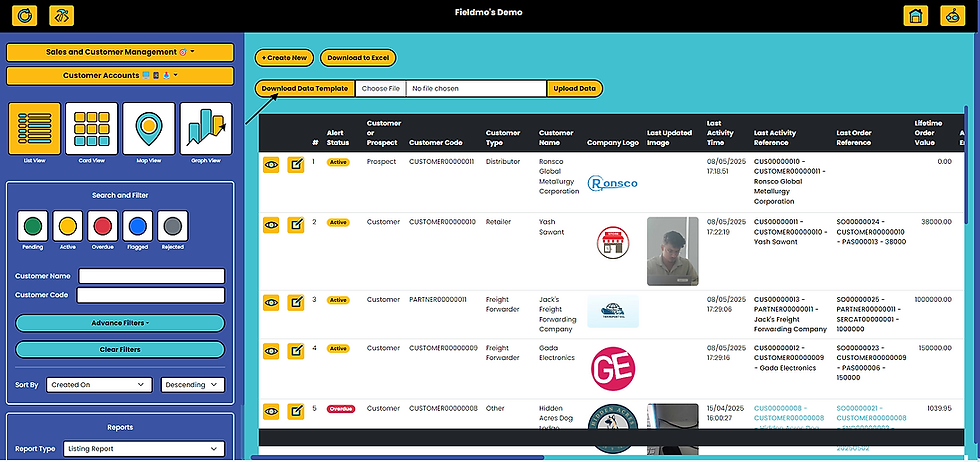This screenshot has width=980, height=462.
Task: View the Yash Sawant record
Action: click(271, 224)
